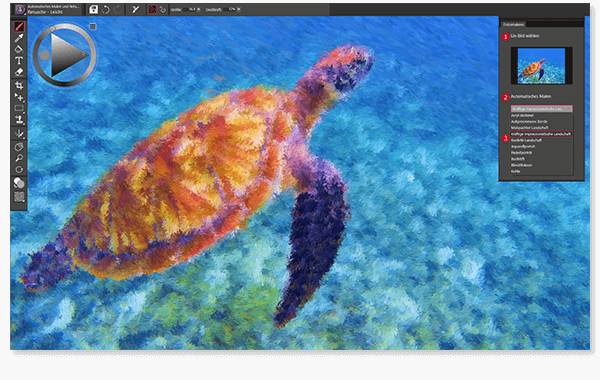Select the Rotate Page tool
Image resolution: width=600 pixels, height=380 pixels.
click(x=19, y=169)
